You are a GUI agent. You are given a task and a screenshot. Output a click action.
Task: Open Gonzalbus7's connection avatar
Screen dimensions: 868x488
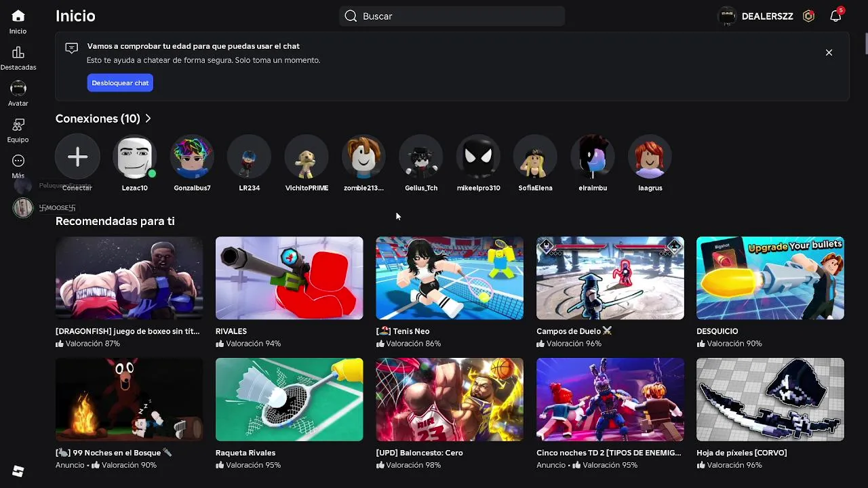pyautogui.click(x=192, y=157)
